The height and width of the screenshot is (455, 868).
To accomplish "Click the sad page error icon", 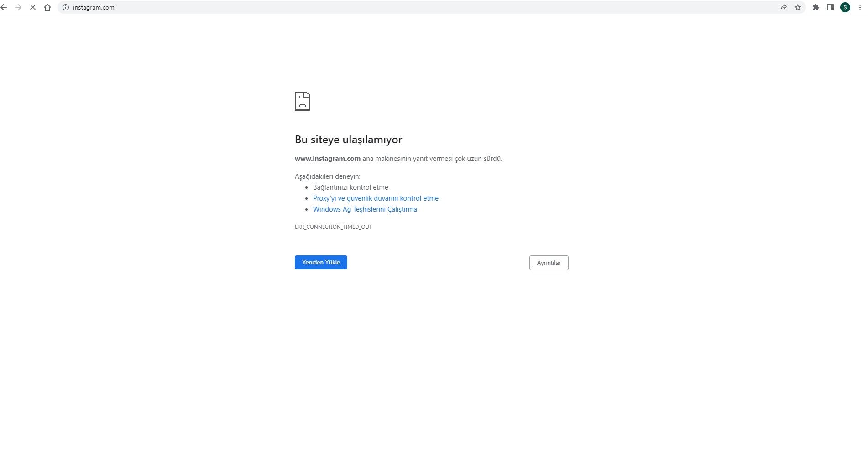I will [302, 101].
